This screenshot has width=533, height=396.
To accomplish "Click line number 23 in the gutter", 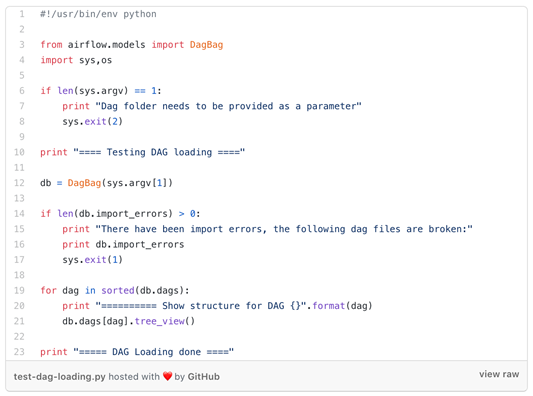I will point(19,352).
